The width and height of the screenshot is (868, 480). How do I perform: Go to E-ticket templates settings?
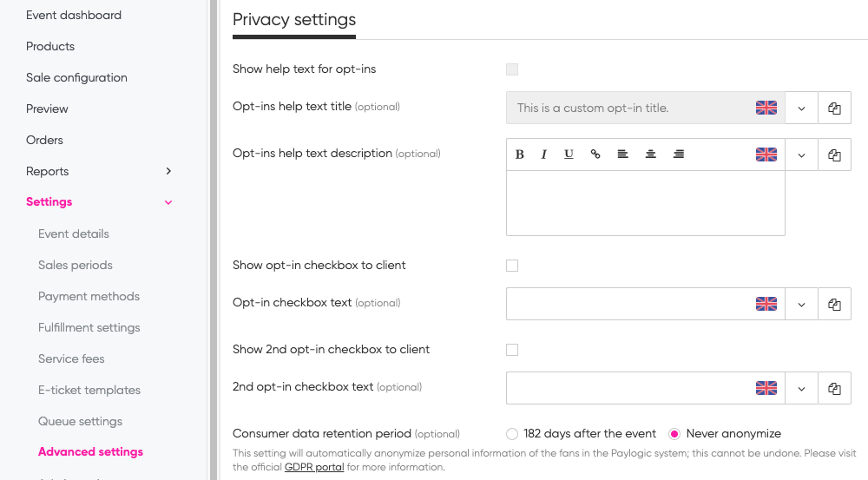(89, 390)
